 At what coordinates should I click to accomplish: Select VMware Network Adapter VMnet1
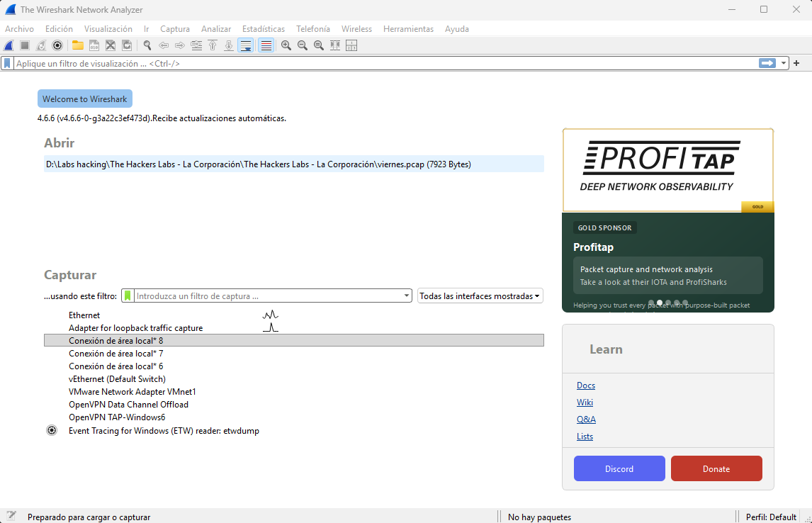293,391
